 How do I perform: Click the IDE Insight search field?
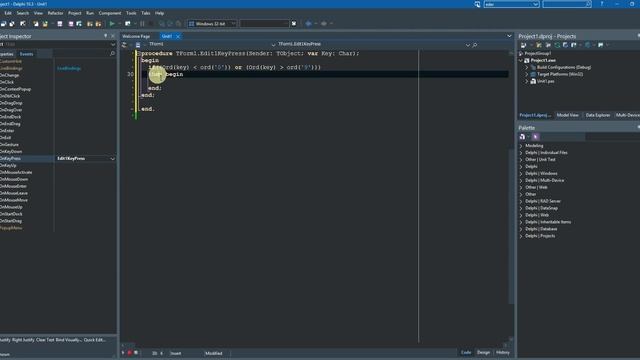click(x=567, y=4)
